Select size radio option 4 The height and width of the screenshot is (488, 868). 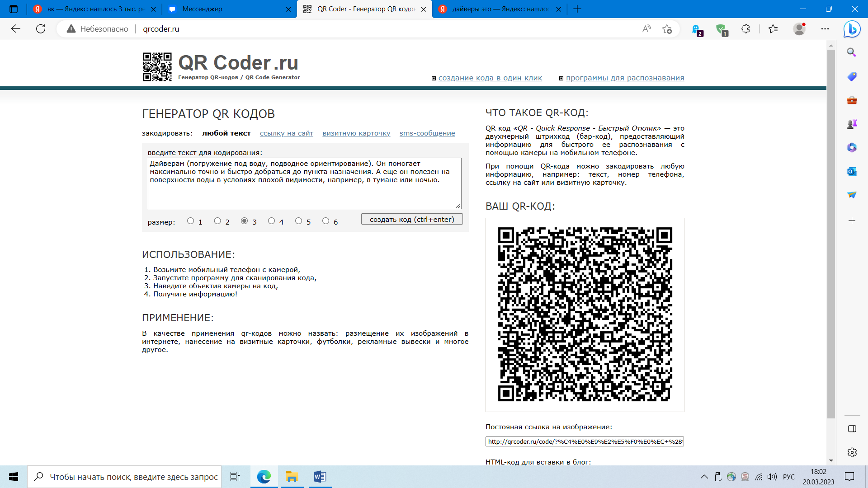[x=271, y=221]
